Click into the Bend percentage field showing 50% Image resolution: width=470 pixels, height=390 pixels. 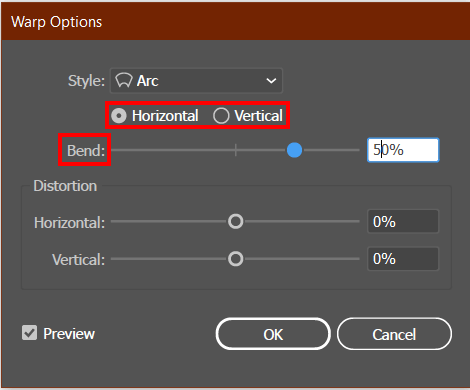point(403,150)
